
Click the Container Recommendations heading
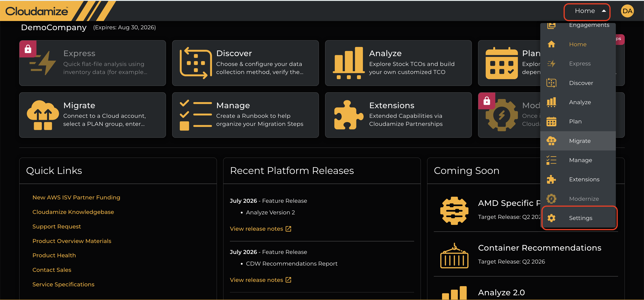tap(540, 248)
